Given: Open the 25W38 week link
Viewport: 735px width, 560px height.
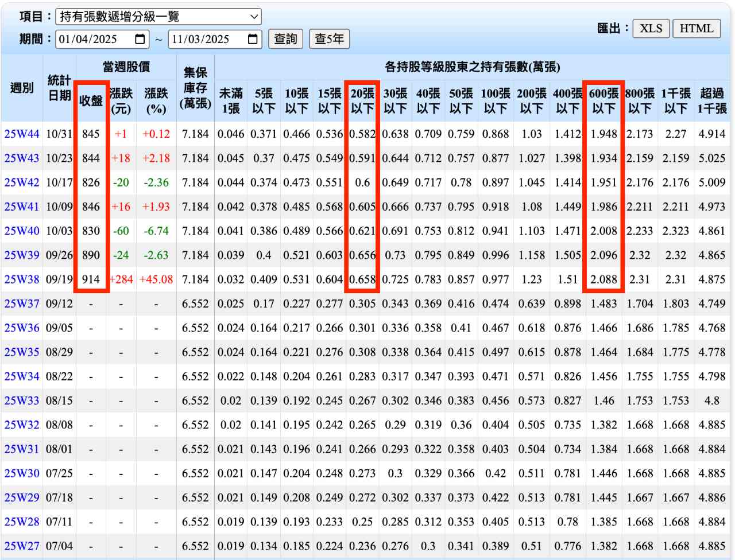Looking at the screenshot, I should pyautogui.click(x=22, y=279).
